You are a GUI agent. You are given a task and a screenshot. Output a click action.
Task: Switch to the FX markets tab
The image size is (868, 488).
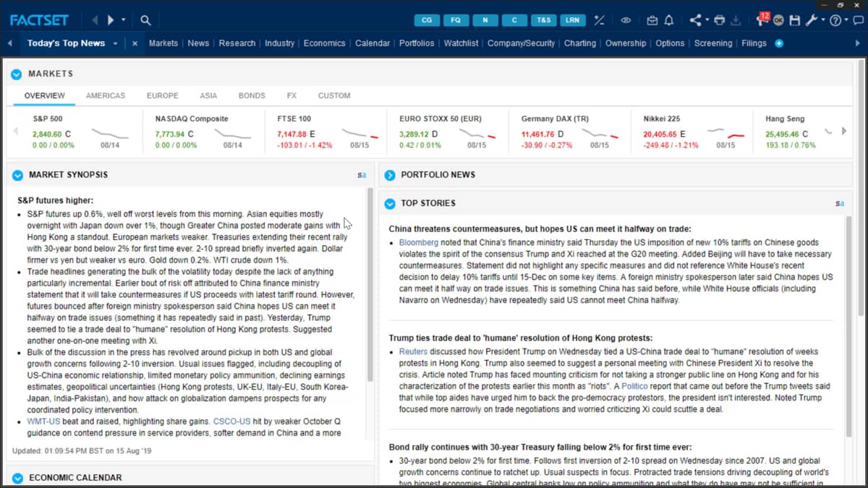tap(292, 95)
